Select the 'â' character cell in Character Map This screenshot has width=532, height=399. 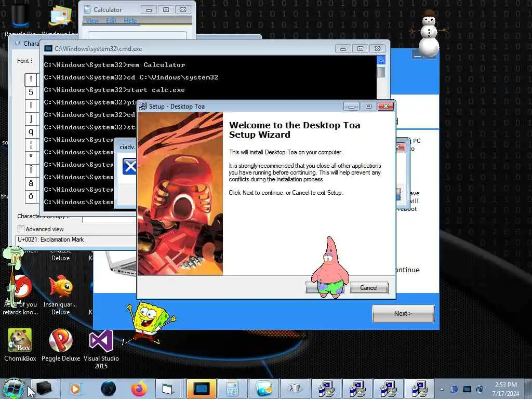coord(31,183)
